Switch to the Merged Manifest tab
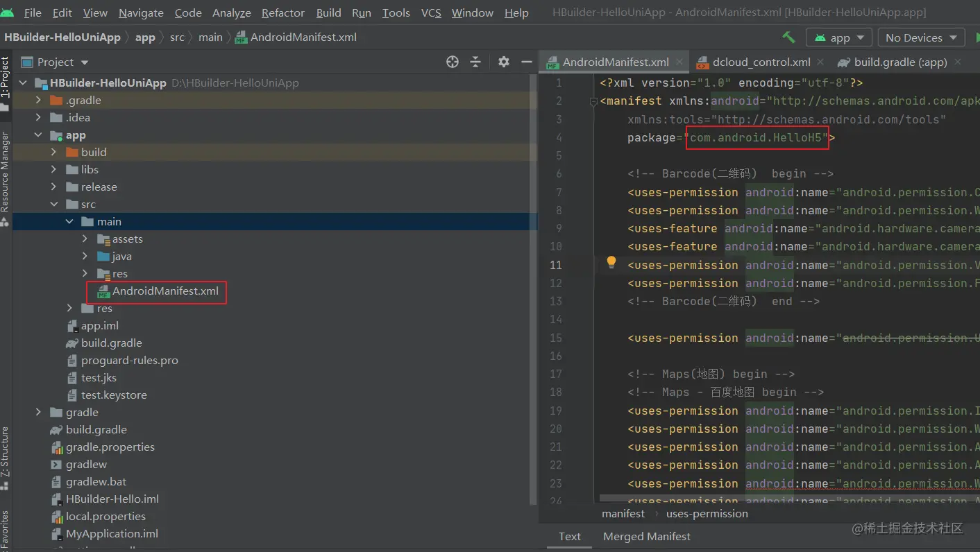This screenshot has height=552, width=980. pos(646,536)
